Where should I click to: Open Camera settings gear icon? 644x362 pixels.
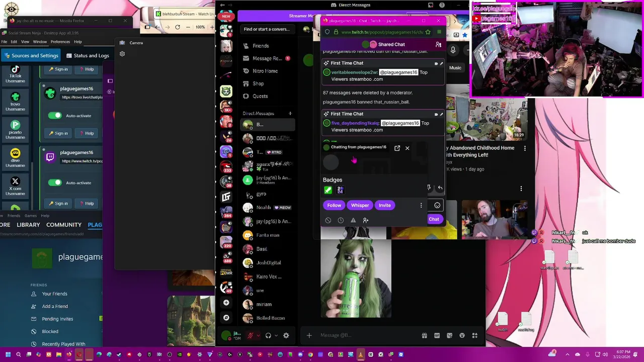(122, 54)
